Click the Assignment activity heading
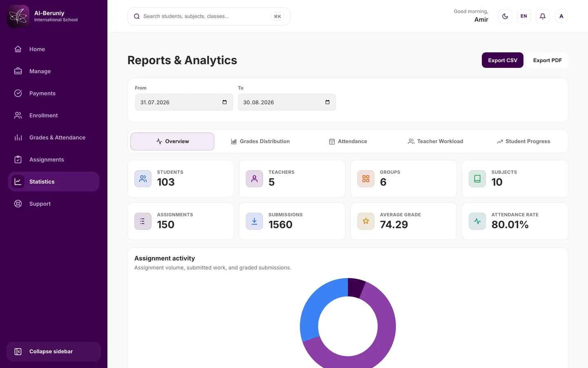 click(165, 258)
